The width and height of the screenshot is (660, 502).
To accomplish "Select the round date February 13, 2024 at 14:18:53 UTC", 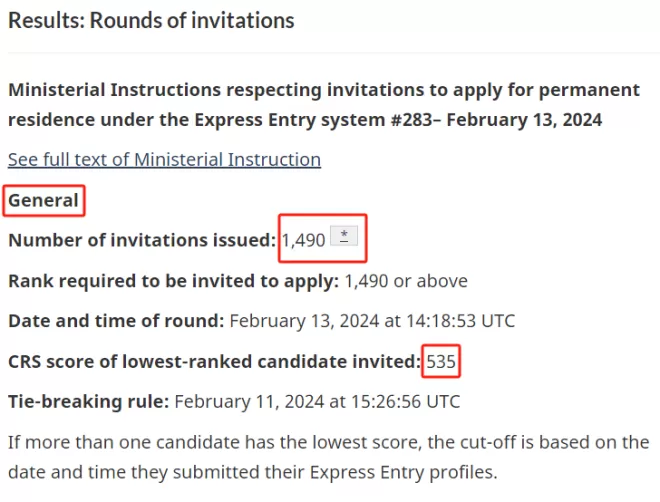I will tap(372, 321).
